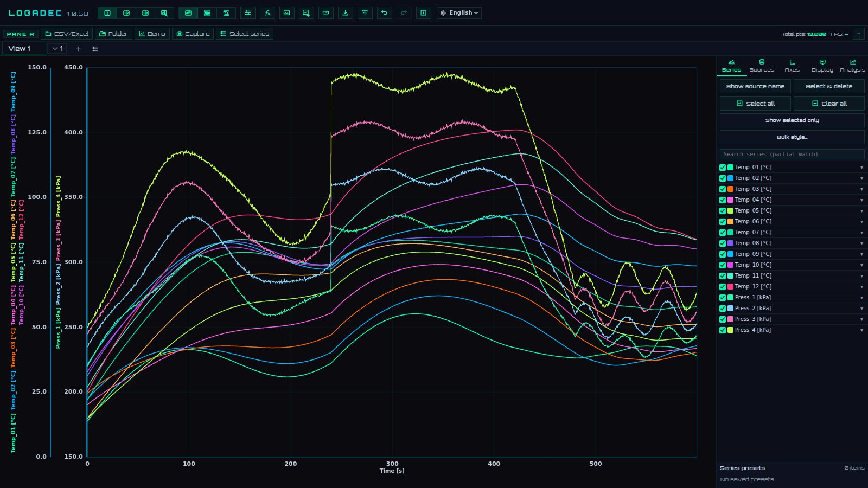Image resolution: width=868 pixels, height=488 pixels.
Task: Select the line chart mode icon
Action: pyautogui.click(x=188, y=13)
